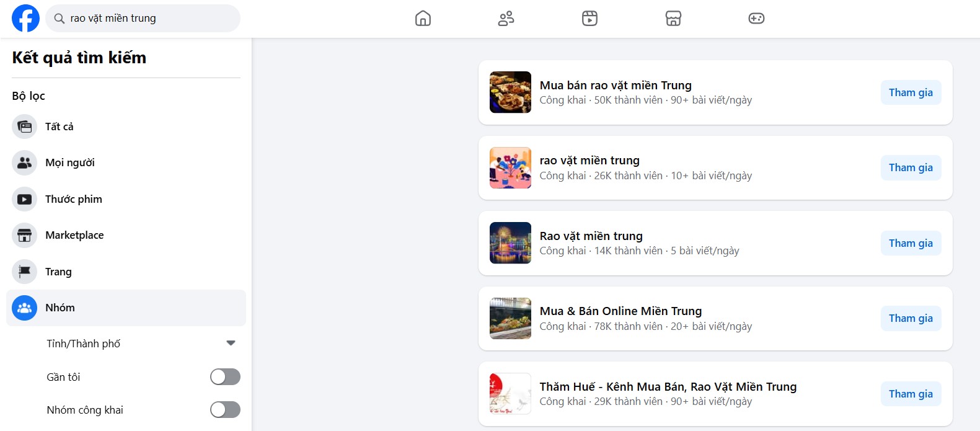This screenshot has height=431, width=980.
Task: Open the Home feed icon
Action: coord(423,19)
